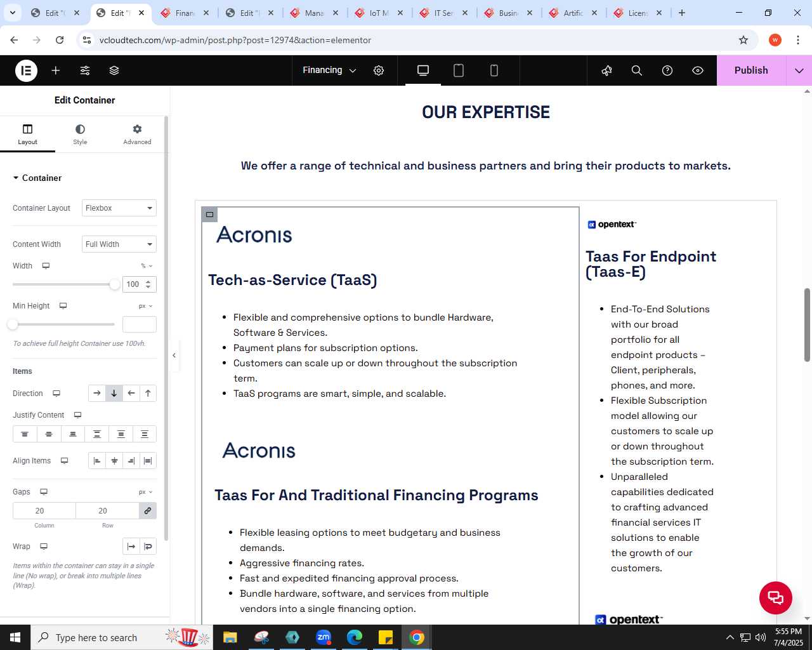This screenshot has width=812, height=650.
Task: Open the Elementor main menu logo
Action: point(26,70)
